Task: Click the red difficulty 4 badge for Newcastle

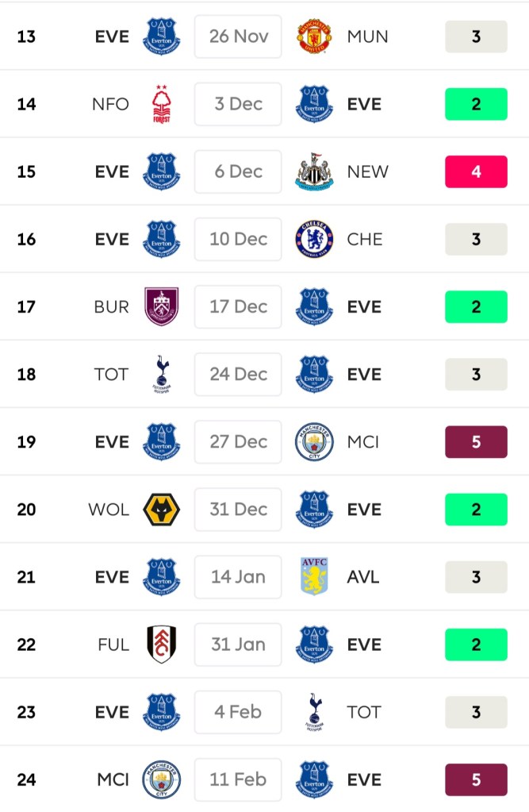Action: coord(476,171)
